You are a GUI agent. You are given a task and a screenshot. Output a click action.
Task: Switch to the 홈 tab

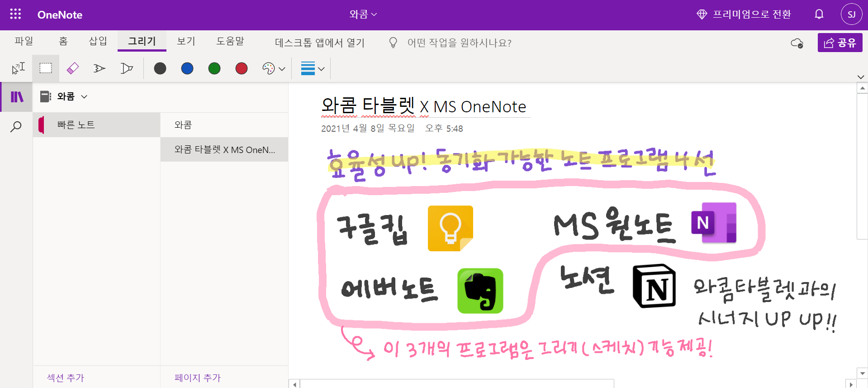click(x=63, y=41)
